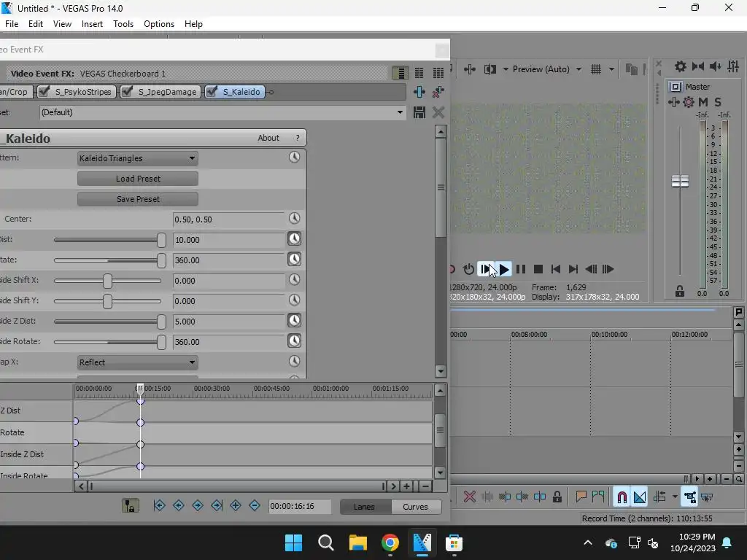Image resolution: width=747 pixels, height=560 pixels.
Task: Click the Video Output FX icon in the preview toolbar
Action: pos(470,69)
